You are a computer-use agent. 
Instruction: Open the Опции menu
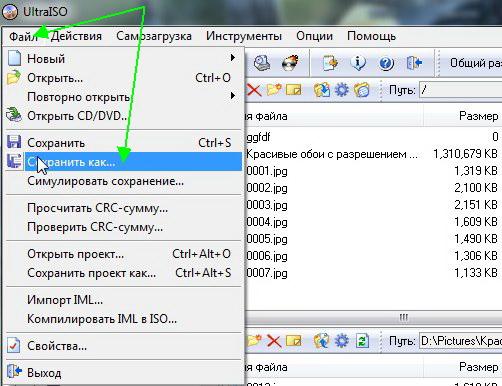[x=314, y=36]
